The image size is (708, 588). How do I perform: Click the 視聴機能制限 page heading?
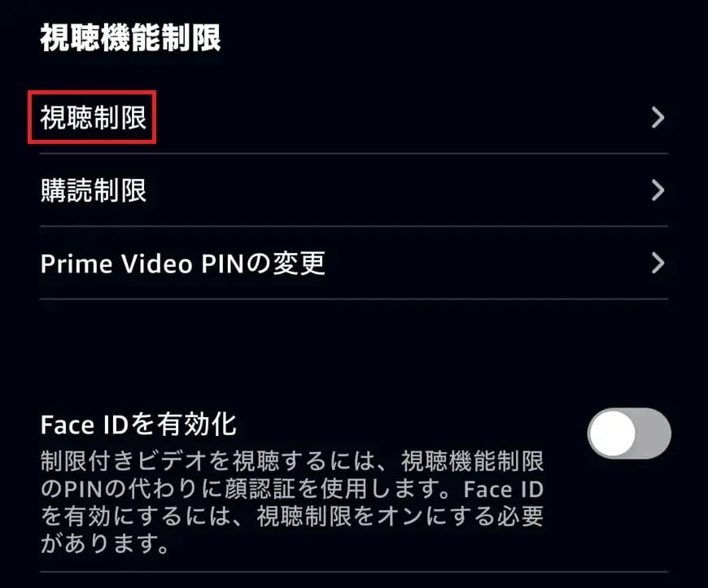pyautogui.click(x=130, y=38)
